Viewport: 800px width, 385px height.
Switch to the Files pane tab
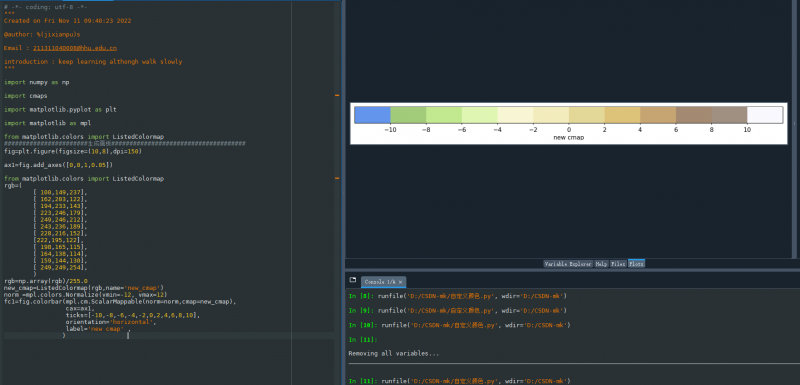coord(618,264)
